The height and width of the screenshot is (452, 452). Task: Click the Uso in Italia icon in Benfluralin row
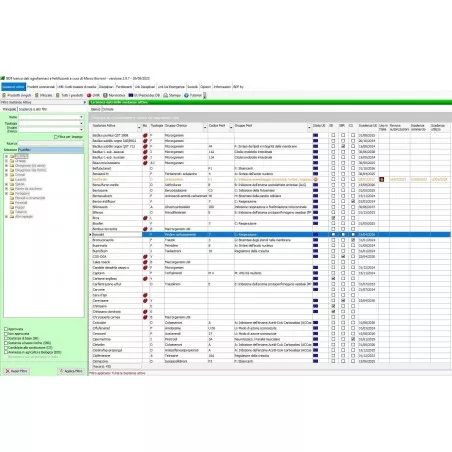click(382, 179)
